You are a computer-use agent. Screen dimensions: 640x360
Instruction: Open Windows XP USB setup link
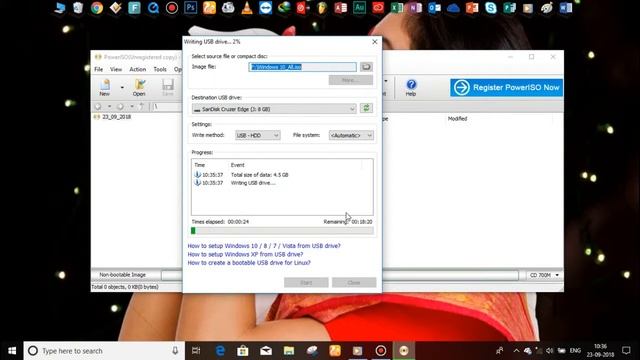coord(245,254)
